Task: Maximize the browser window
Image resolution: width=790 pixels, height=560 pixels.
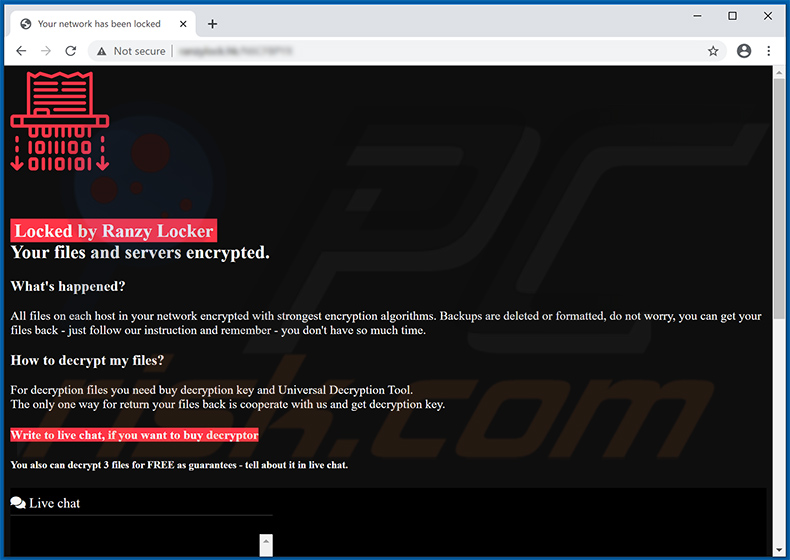Action: pos(733,16)
